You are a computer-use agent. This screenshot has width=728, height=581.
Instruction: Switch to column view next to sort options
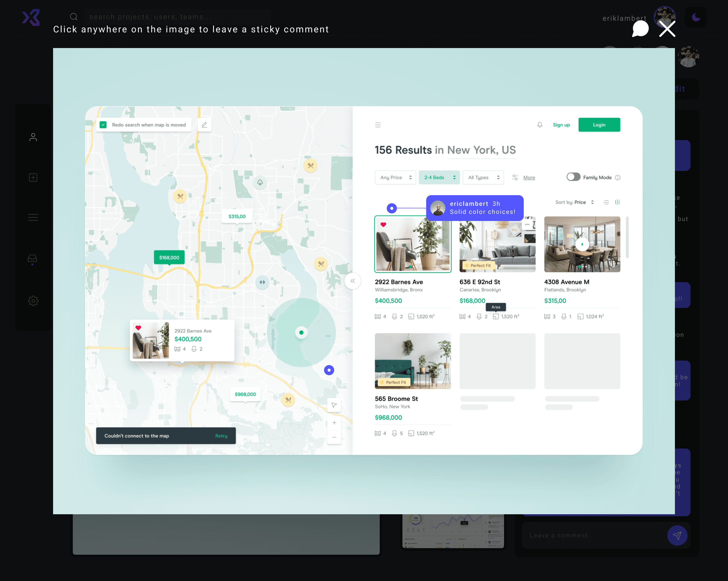[618, 202]
